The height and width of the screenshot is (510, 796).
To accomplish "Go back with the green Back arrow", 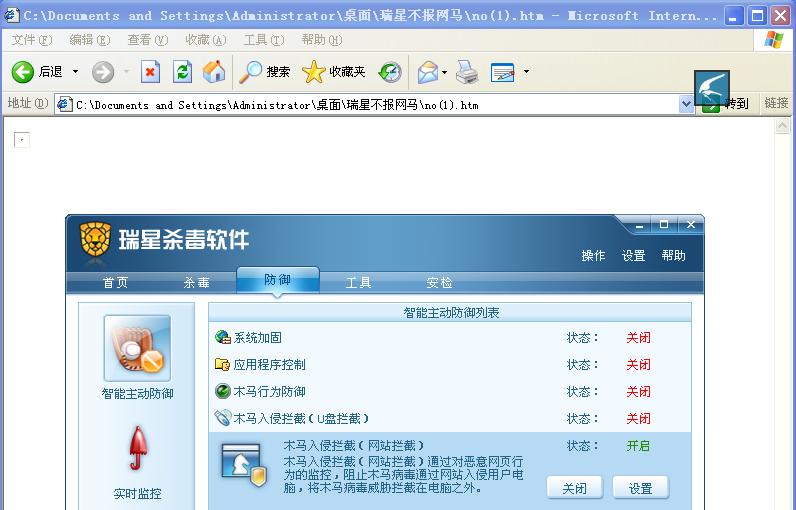I will (x=23, y=72).
